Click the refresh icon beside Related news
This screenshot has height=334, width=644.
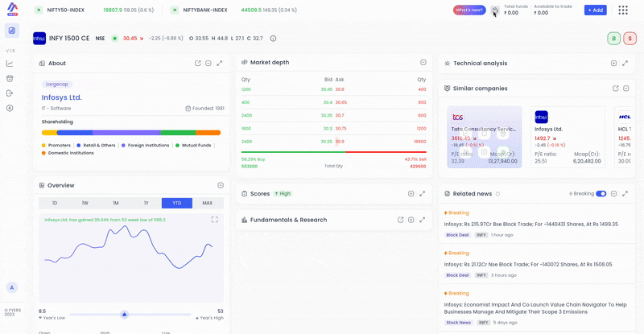tap(497, 194)
